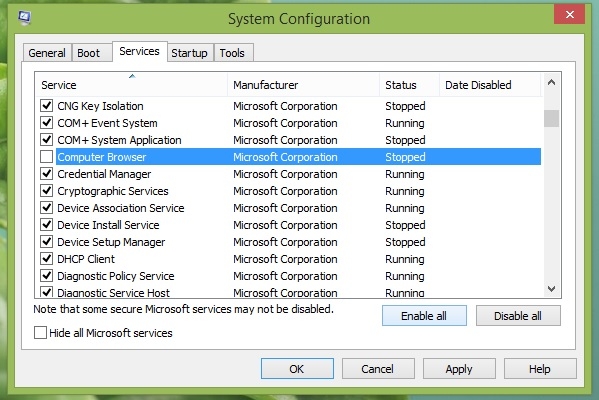This screenshot has height=400, width=599.
Task: Click the services list scrollbar thumb
Action: pyautogui.click(x=551, y=118)
